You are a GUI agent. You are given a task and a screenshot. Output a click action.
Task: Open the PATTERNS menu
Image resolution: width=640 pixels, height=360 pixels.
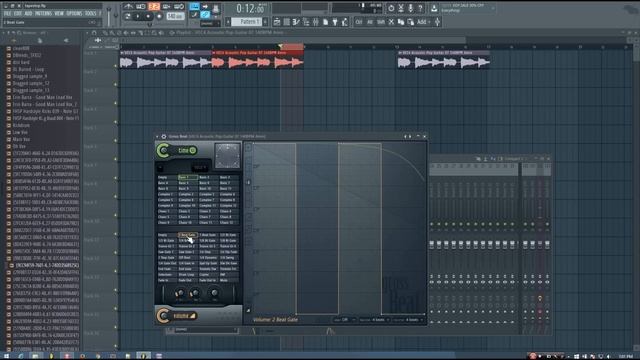point(43,13)
